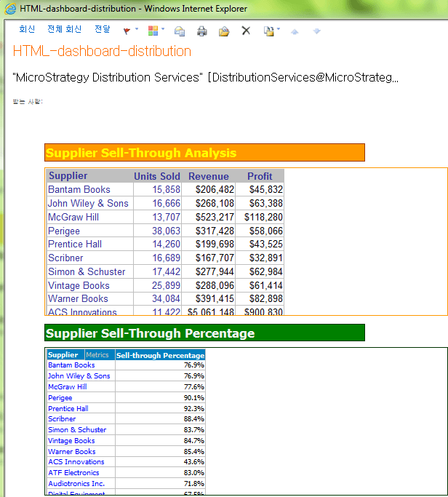Delete the message with the X icon
Viewport: 448px width, 497px height.
246,31
